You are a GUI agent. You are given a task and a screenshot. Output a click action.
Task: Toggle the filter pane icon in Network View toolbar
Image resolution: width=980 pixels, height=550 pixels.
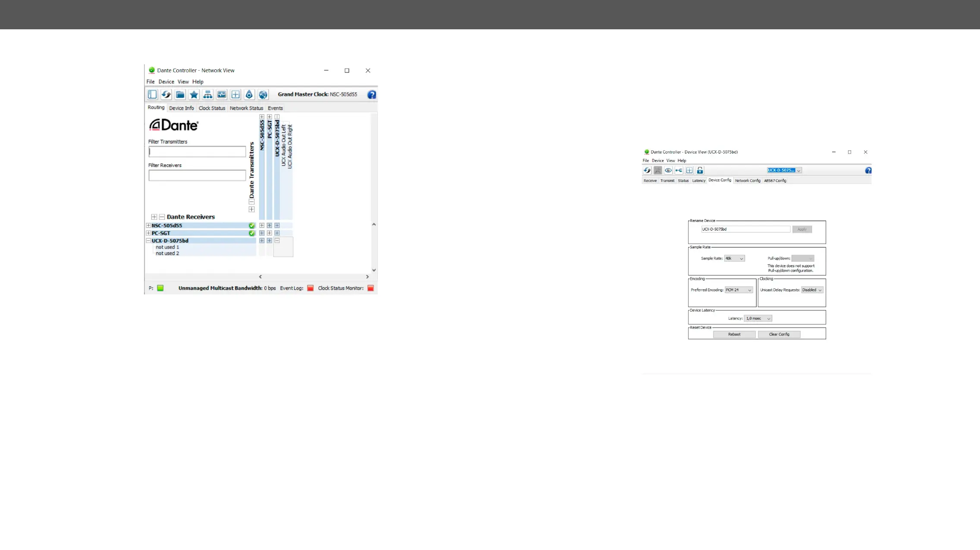click(152, 94)
